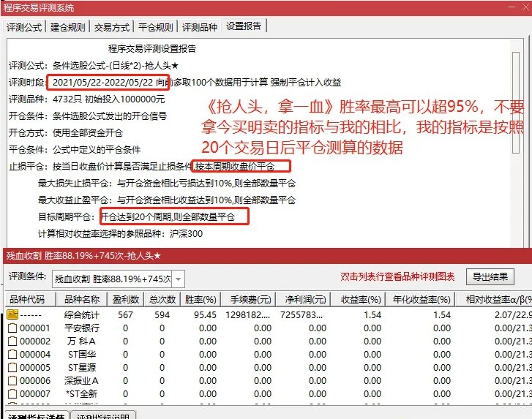Click the icon beside stock 000002

click(x=12, y=341)
